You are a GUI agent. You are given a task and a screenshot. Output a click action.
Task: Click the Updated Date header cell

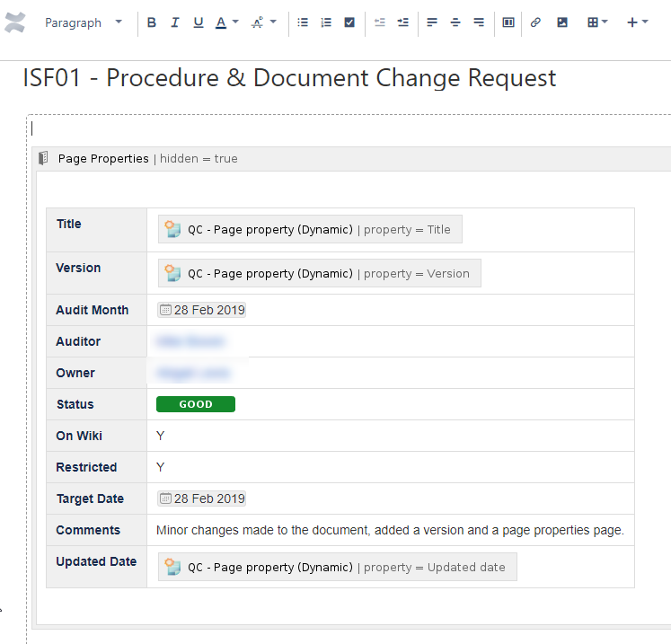pyautogui.click(x=97, y=567)
